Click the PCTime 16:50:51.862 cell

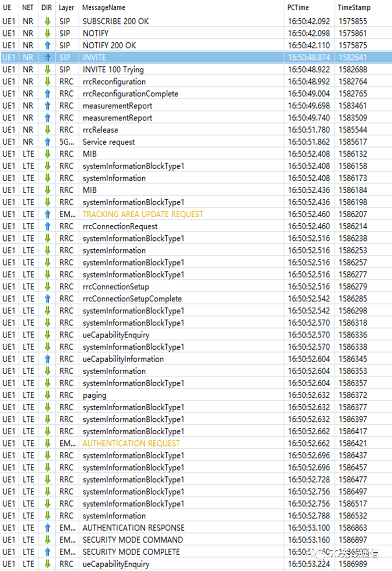point(309,142)
